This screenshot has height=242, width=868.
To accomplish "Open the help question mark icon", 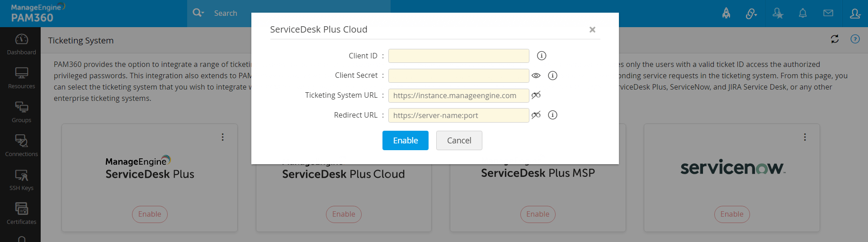I will coord(855,39).
